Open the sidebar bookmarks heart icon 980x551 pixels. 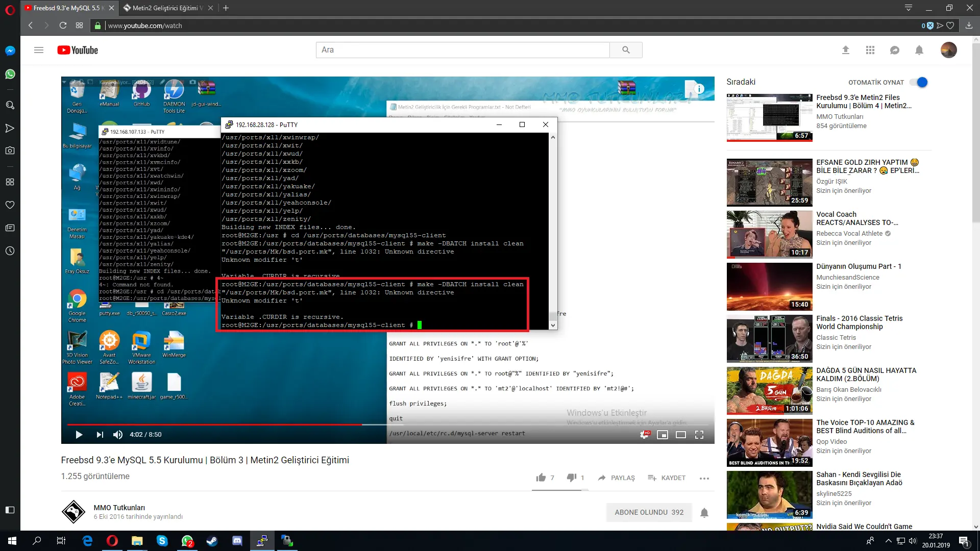click(10, 205)
